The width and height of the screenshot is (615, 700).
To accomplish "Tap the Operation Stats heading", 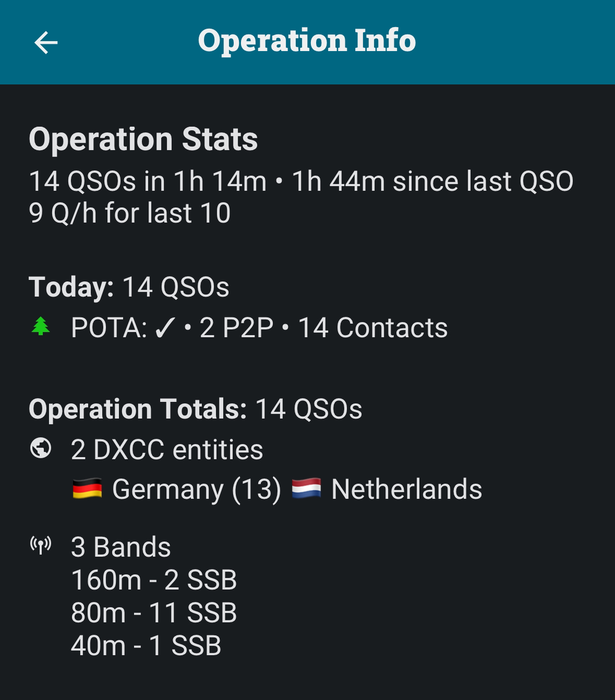I will click(x=143, y=139).
